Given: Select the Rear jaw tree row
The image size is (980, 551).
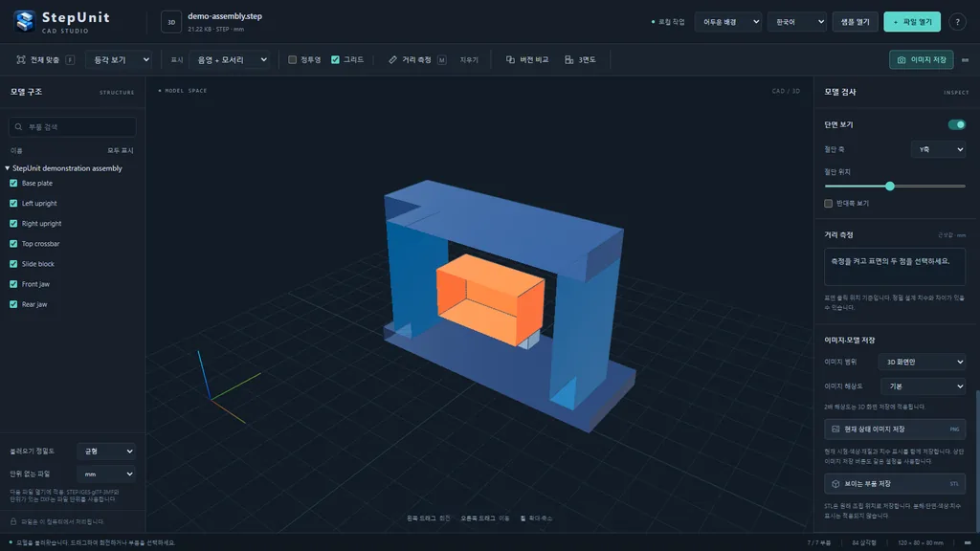Looking at the screenshot, I should point(73,304).
